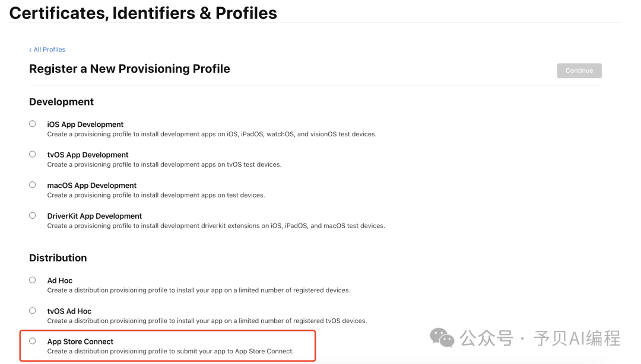Select the Ad Hoc distribution radio button
This screenshot has height=364, width=641.
33,280
